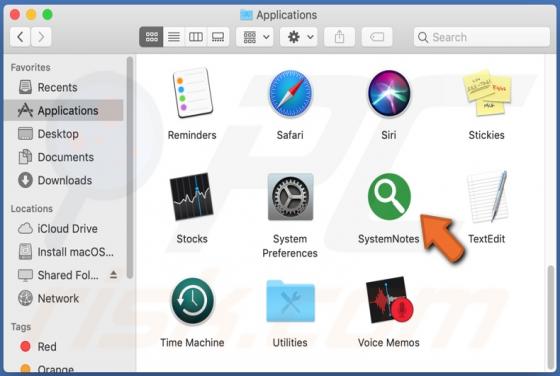560x376 pixels.
Task: Click the Voice Memos label text
Action: tap(389, 342)
